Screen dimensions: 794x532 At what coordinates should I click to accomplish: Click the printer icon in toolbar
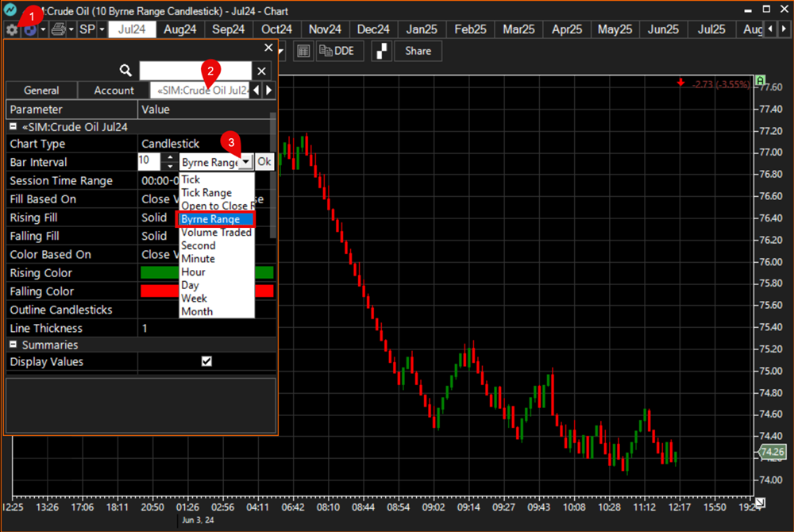coord(58,29)
